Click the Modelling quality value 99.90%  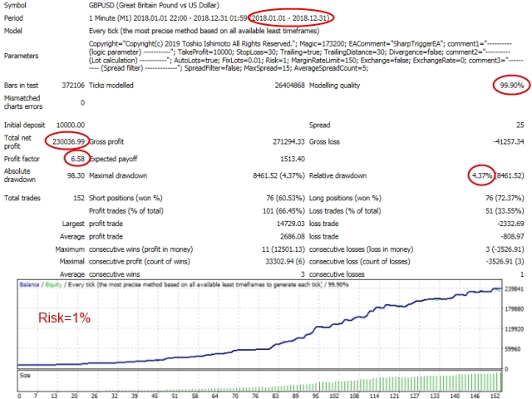(x=512, y=86)
